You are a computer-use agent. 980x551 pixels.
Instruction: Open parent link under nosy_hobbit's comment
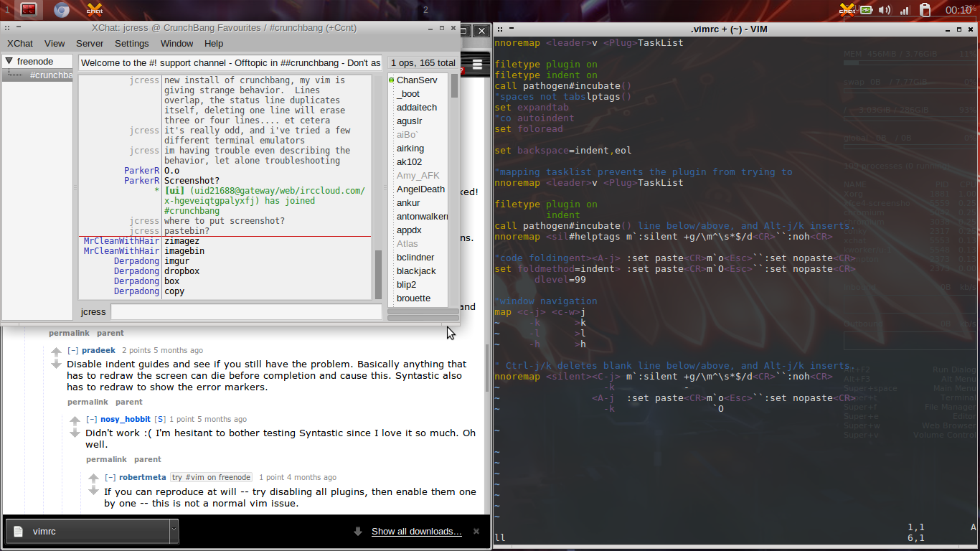tap(148, 460)
